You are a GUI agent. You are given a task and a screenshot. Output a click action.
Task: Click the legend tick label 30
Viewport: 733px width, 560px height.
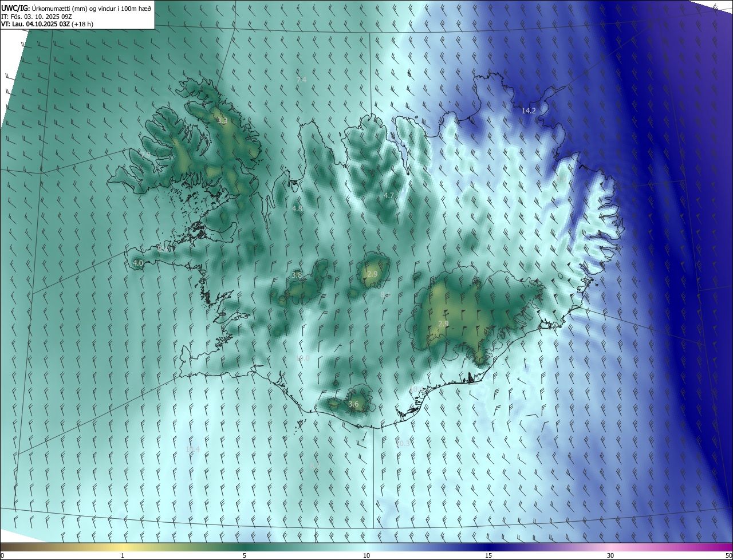pos(610,555)
